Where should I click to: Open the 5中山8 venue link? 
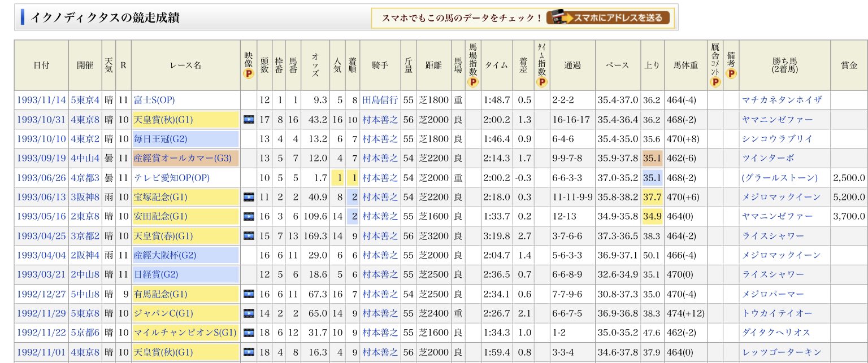click(x=85, y=294)
